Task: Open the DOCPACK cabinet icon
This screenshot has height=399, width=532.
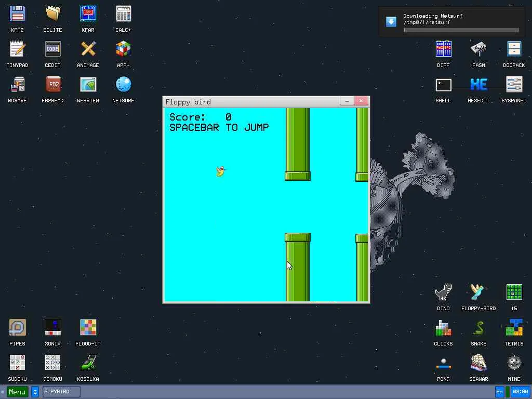Action: coord(514,49)
